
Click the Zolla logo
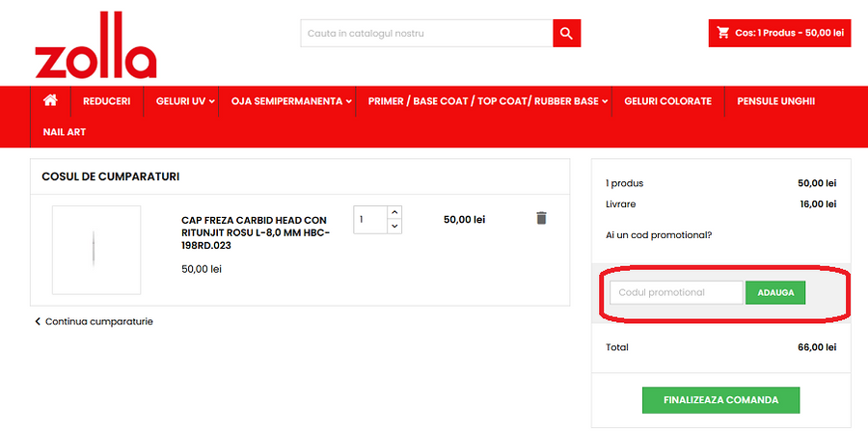[95, 47]
